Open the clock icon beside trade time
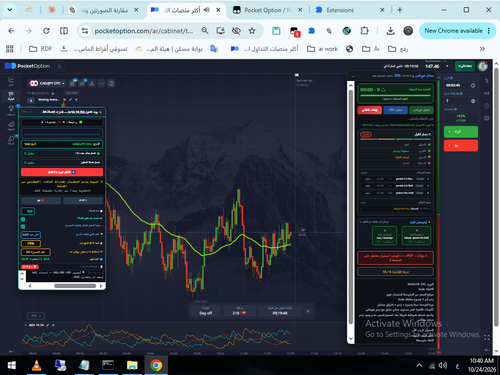The width and height of the screenshot is (500, 375). 473,85
